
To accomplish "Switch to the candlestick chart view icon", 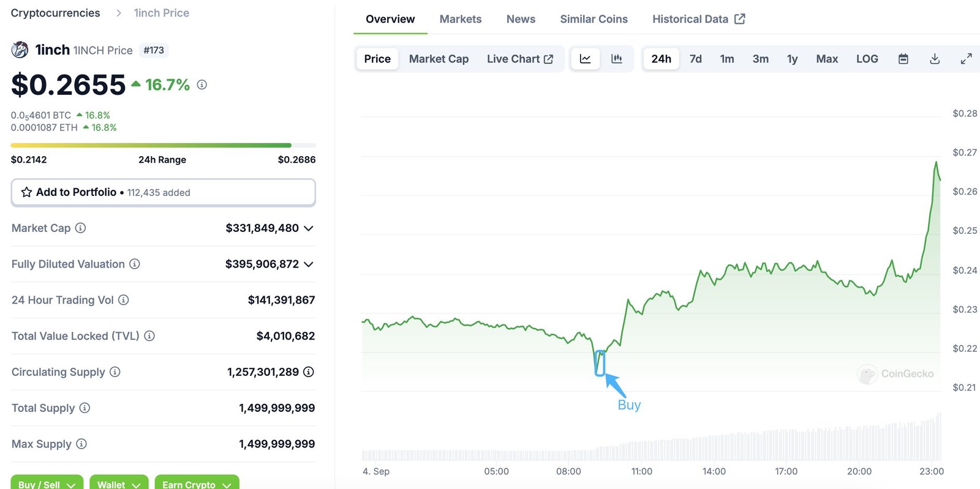I will click(617, 59).
